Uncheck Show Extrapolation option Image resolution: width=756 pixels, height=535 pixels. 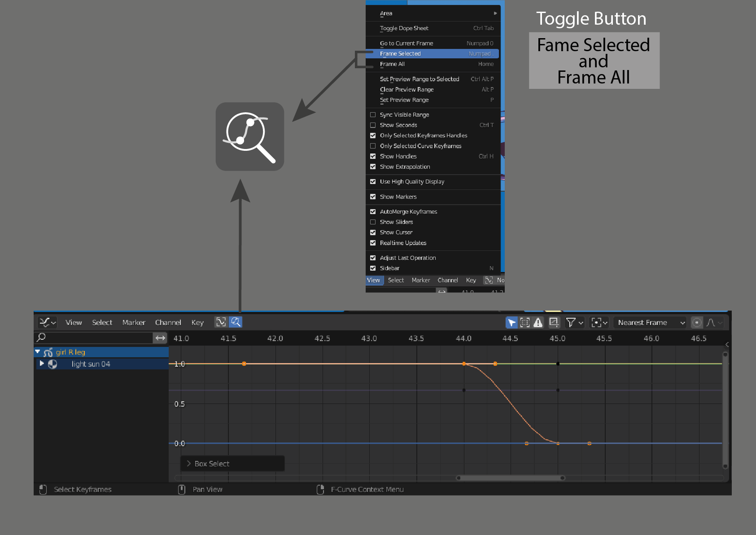click(x=373, y=167)
